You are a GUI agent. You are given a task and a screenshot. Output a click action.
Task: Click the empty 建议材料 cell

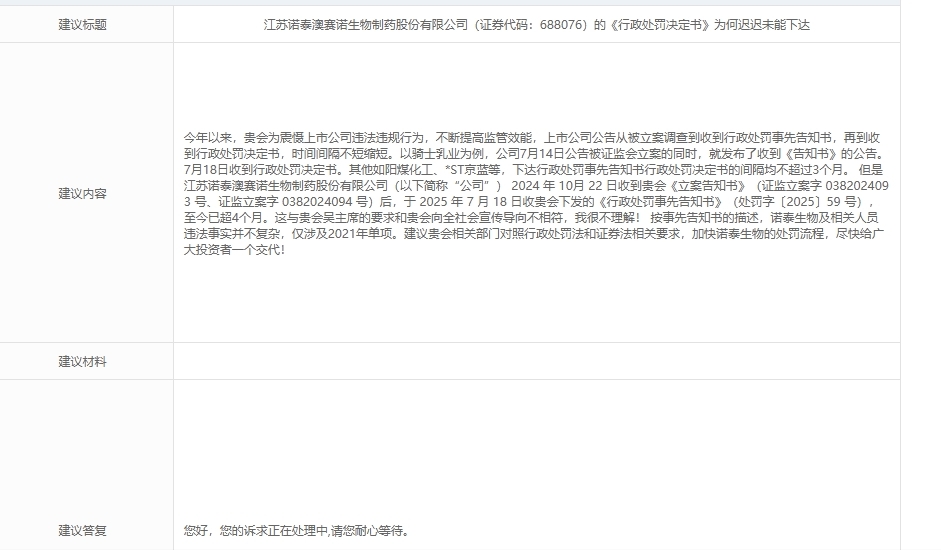click(537, 361)
